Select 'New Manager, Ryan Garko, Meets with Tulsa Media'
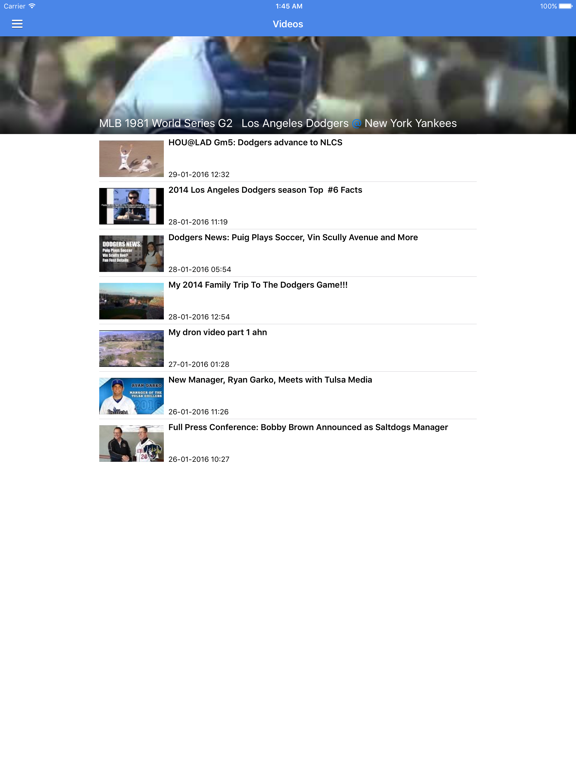 (270, 380)
